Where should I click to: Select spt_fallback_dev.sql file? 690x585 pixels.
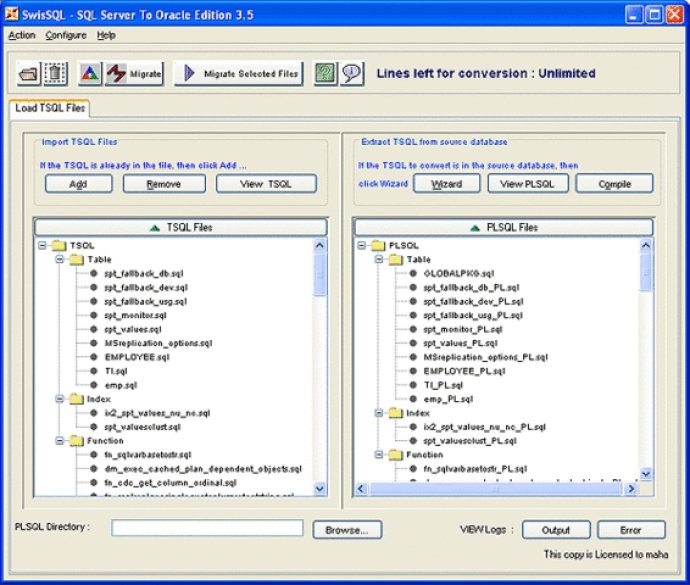pos(146,287)
